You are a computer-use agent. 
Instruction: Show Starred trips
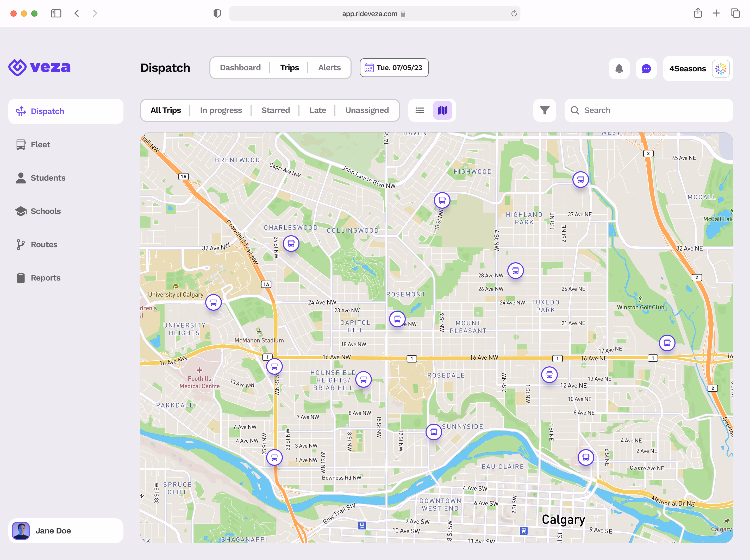point(275,110)
